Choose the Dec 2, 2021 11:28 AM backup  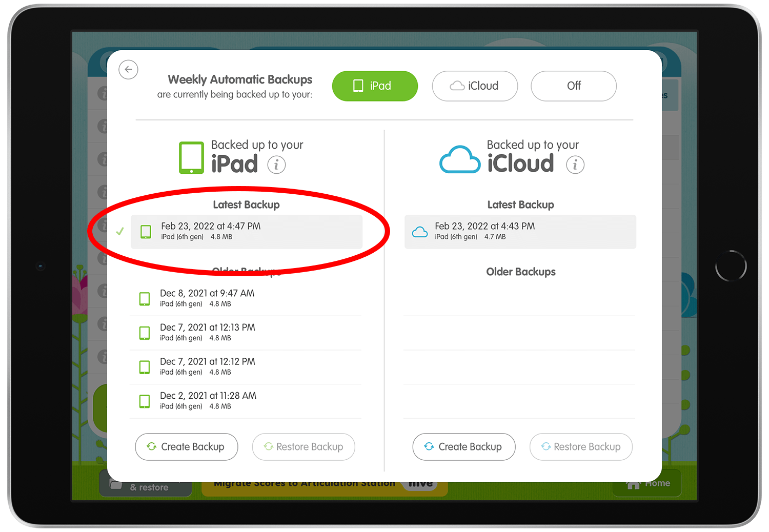(246, 401)
